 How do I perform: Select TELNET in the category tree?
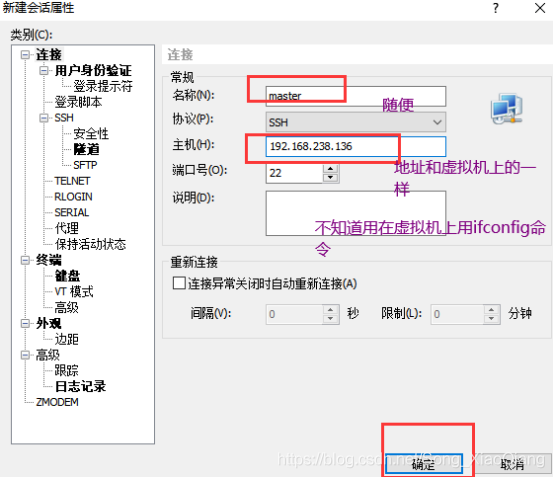[x=72, y=181]
